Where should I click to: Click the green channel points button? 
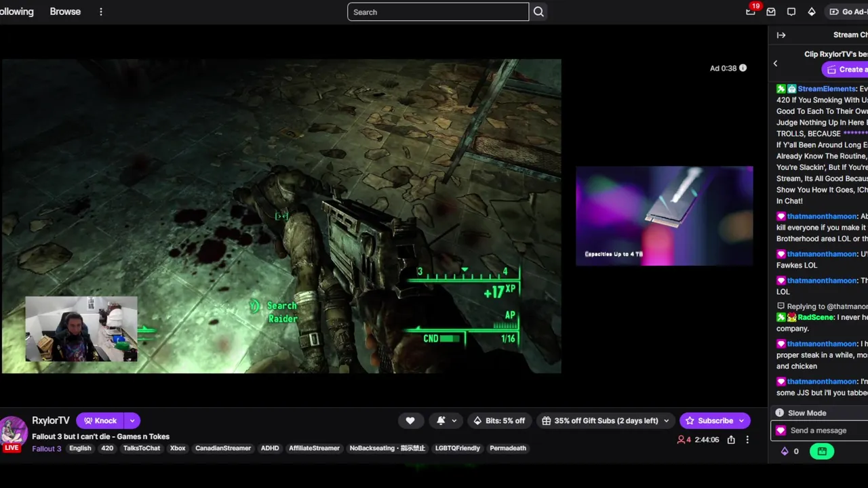click(822, 451)
